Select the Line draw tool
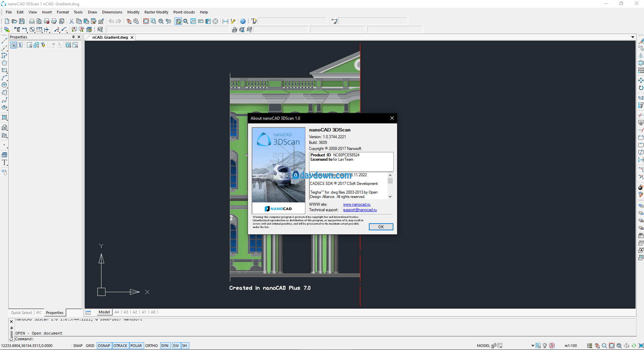The width and height of the screenshot is (644, 350). click(x=4, y=41)
